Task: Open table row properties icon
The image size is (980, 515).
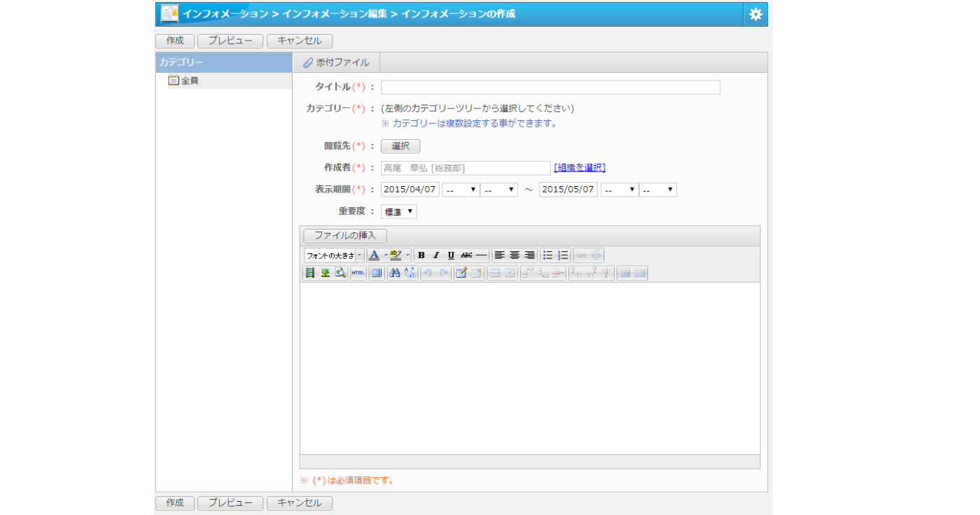Action: [494, 273]
